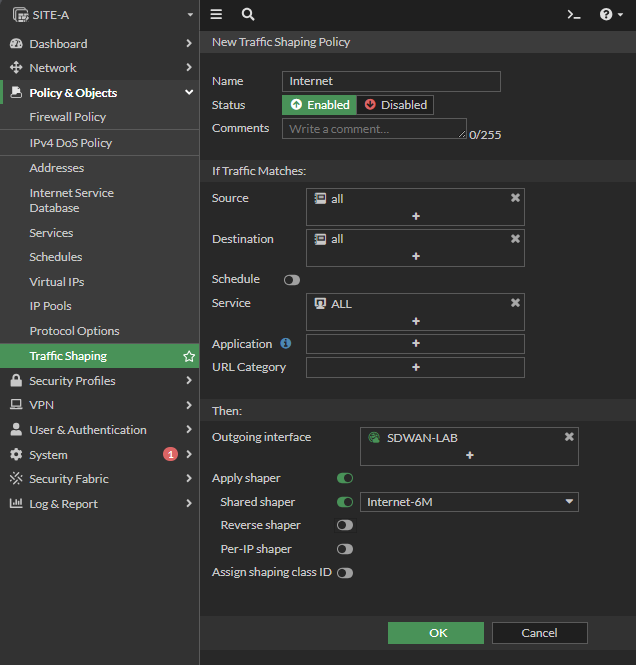The height and width of the screenshot is (665, 636).
Task: Expand the Security Profiles menu
Action: click(x=100, y=381)
